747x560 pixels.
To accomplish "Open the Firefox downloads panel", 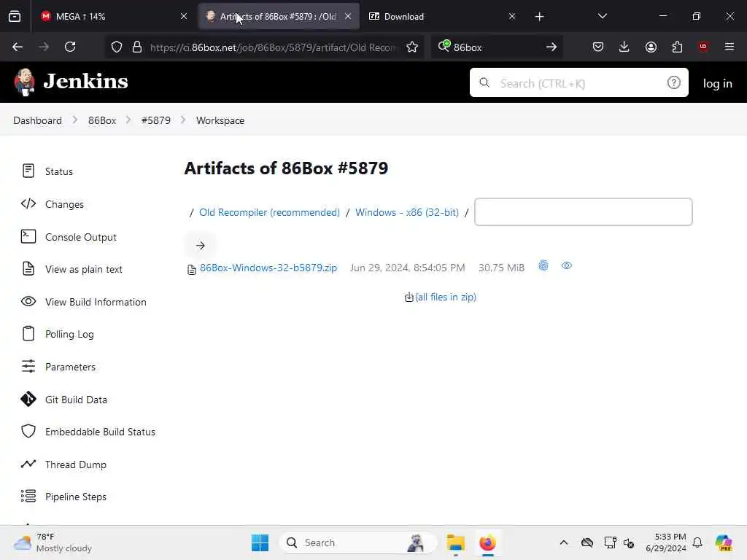I will (x=624, y=47).
